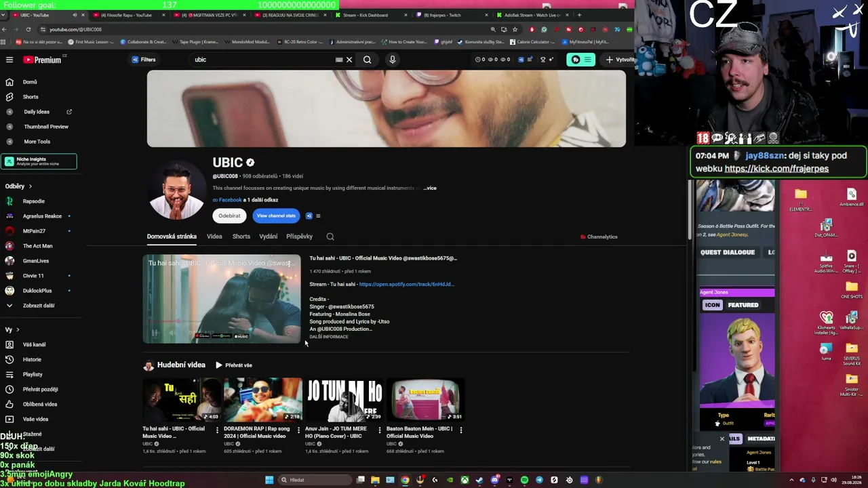
Task: Start voice search with the microphone
Action: click(x=392, y=60)
